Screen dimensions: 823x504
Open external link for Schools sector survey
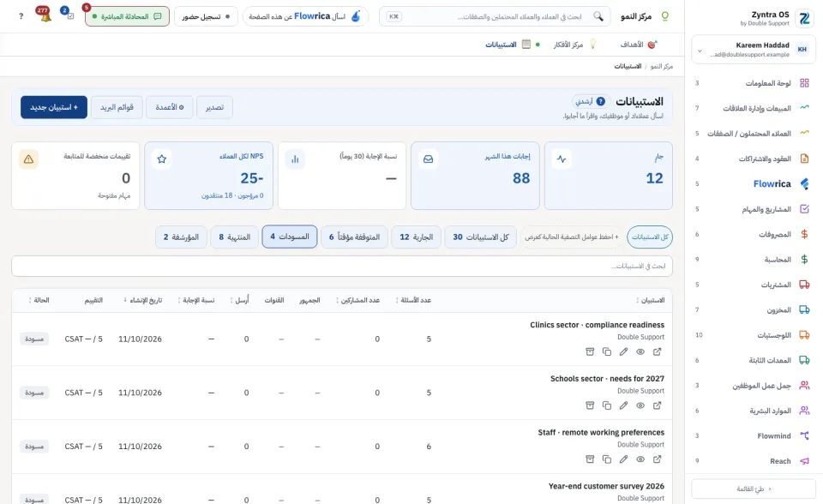[x=658, y=405]
